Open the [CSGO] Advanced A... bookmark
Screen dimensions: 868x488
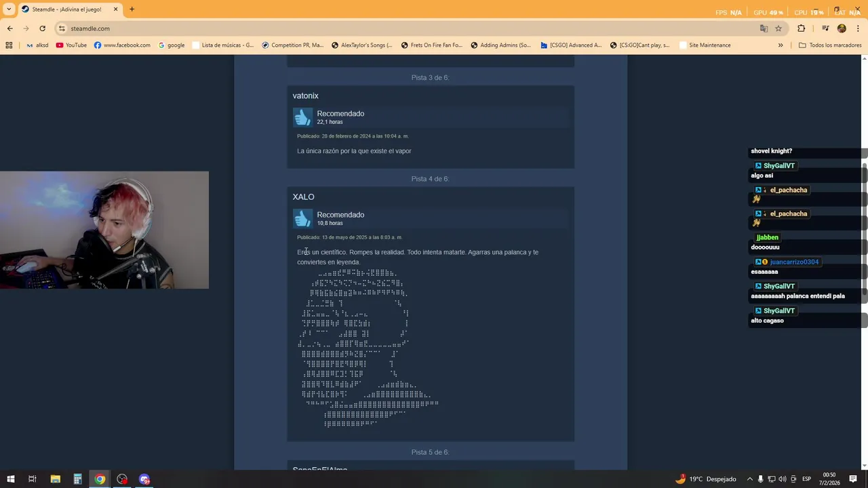(570, 45)
